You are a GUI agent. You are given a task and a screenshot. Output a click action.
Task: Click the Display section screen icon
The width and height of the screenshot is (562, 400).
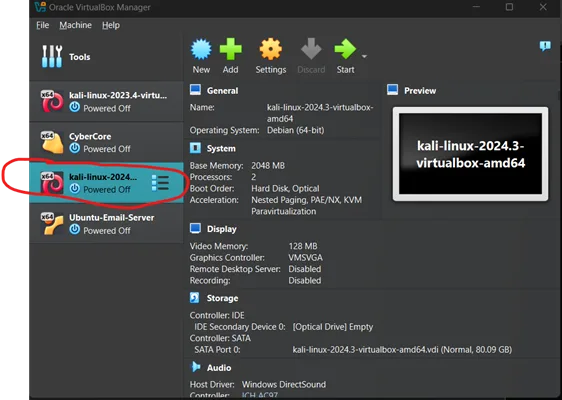tap(195, 228)
